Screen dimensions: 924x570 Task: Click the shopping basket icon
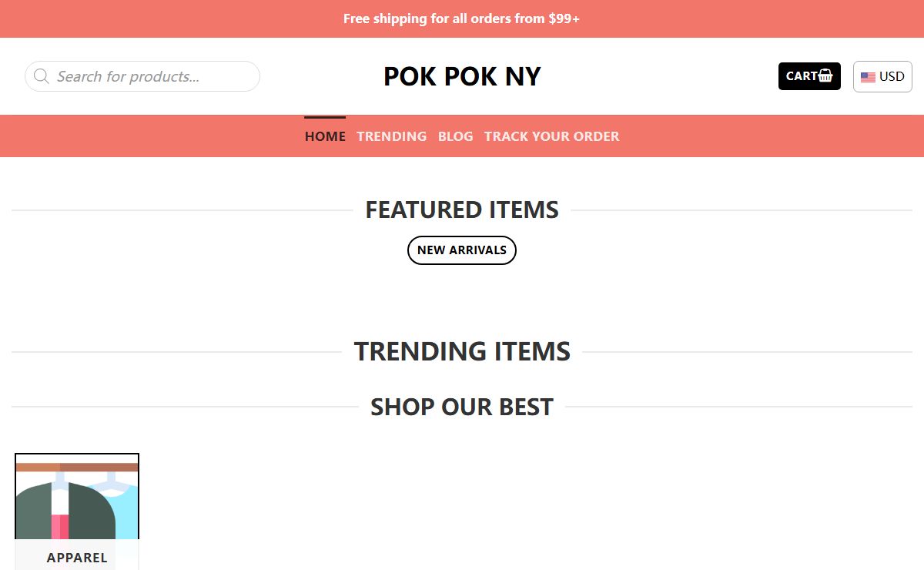[825, 75]
